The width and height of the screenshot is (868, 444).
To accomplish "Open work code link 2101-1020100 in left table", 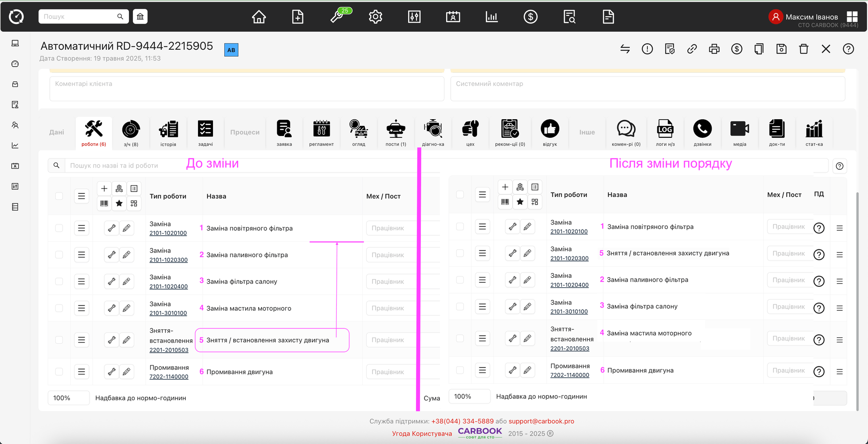I will 168,233.
